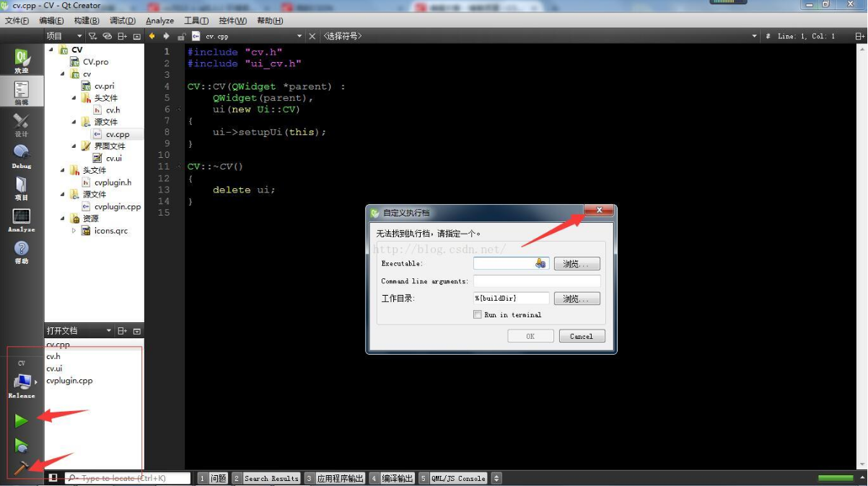Focus the Type to locate search box

click(128, 478)
